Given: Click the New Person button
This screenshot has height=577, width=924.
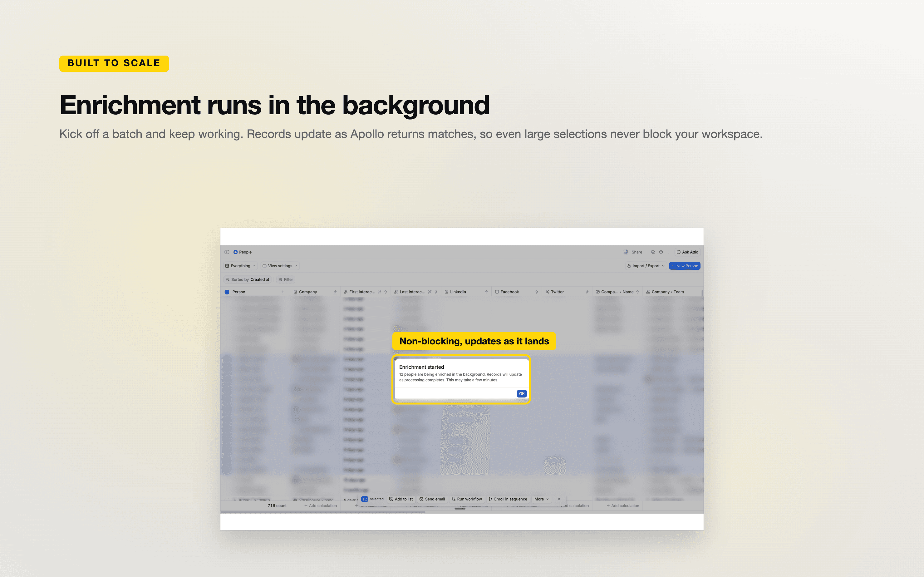Looking at the screenshot, I should 685,266.
